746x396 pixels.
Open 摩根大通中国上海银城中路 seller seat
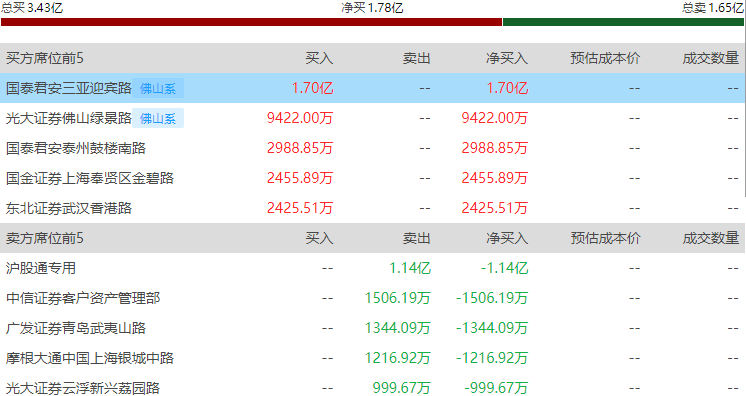click(89, 358)
